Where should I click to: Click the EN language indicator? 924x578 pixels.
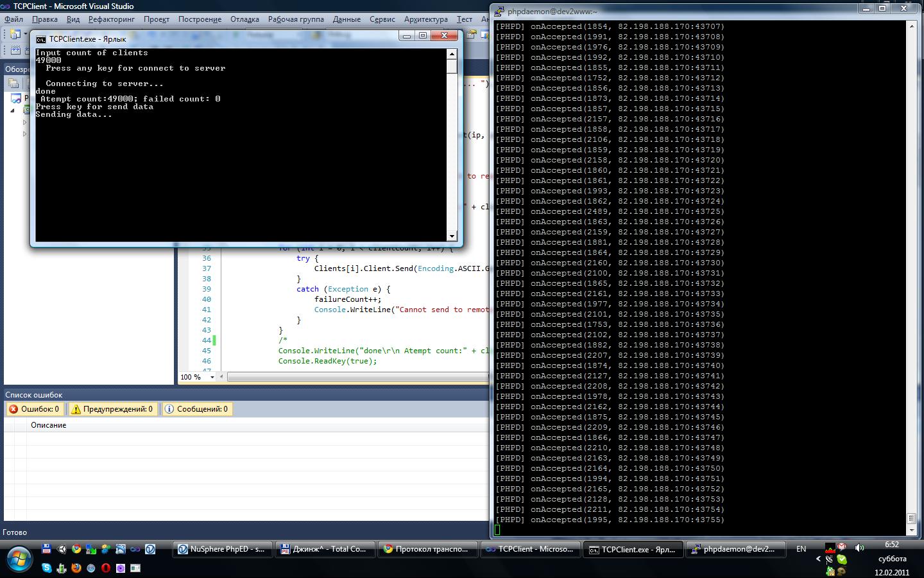[801, 549]
